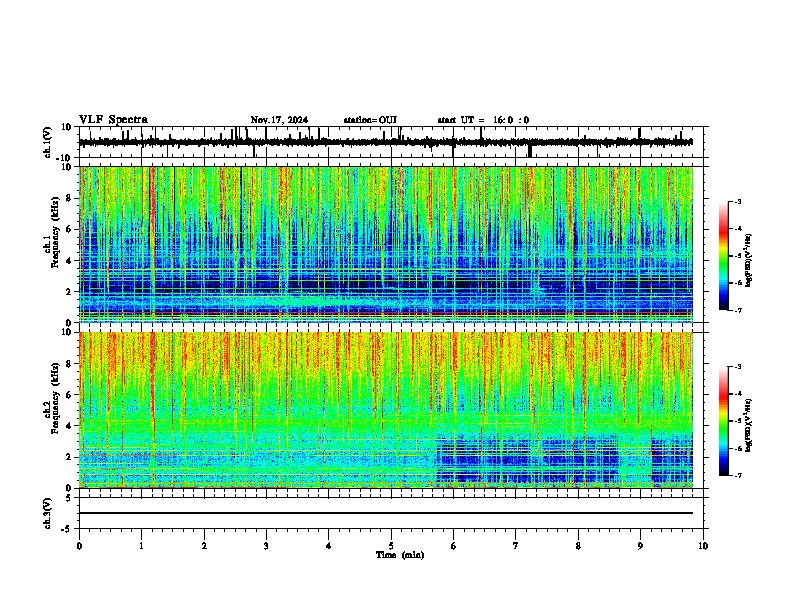Click the "0" tick on Time axis
792x612 pixels.
pos(79,546)
